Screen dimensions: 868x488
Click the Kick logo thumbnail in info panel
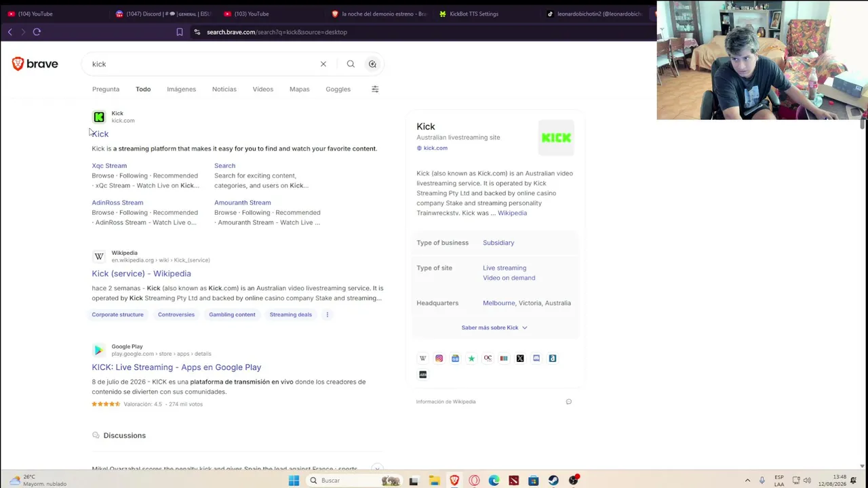click(x=556, y=138)
